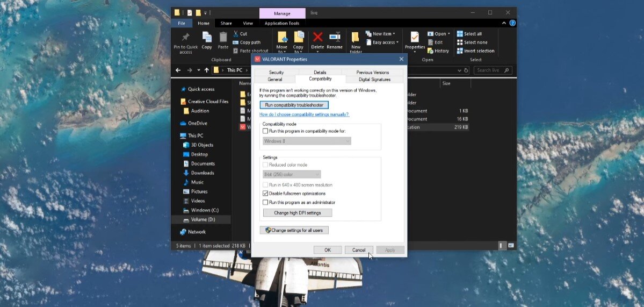
Task: Click the Select all ribbon item
Action: coord(469,34)
